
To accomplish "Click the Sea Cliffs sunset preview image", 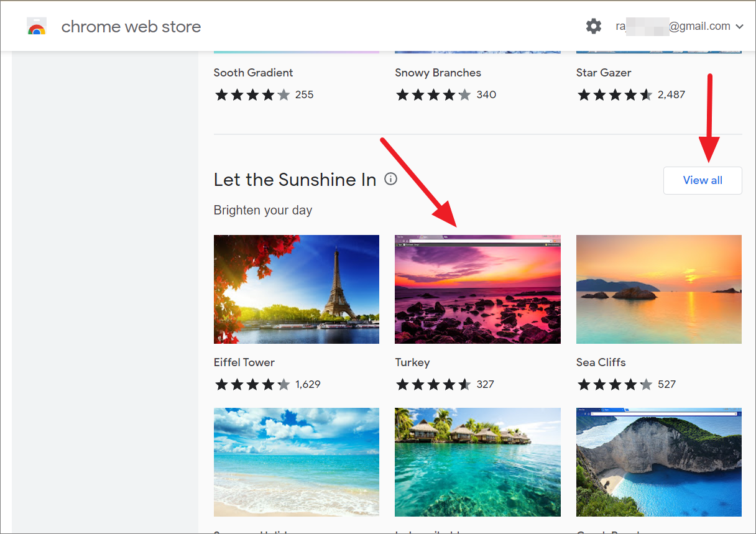I will [658, 289].
